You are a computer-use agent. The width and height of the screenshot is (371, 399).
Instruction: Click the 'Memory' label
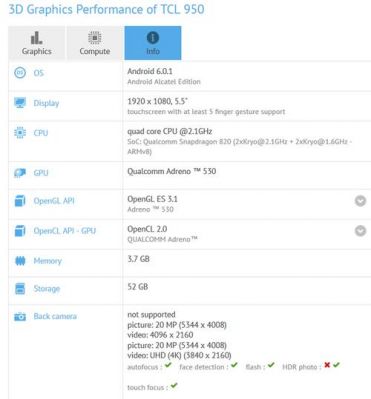(x=48, y=261)
